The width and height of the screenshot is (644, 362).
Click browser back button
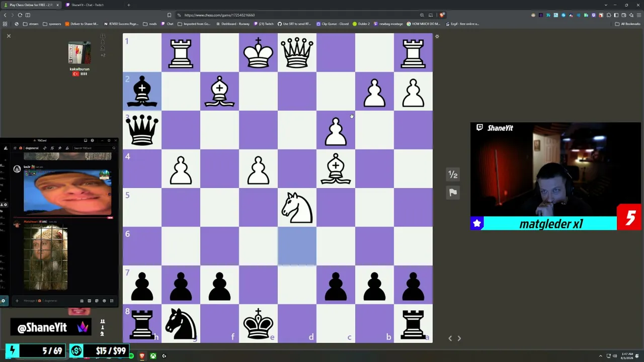(x=5, y=15)
